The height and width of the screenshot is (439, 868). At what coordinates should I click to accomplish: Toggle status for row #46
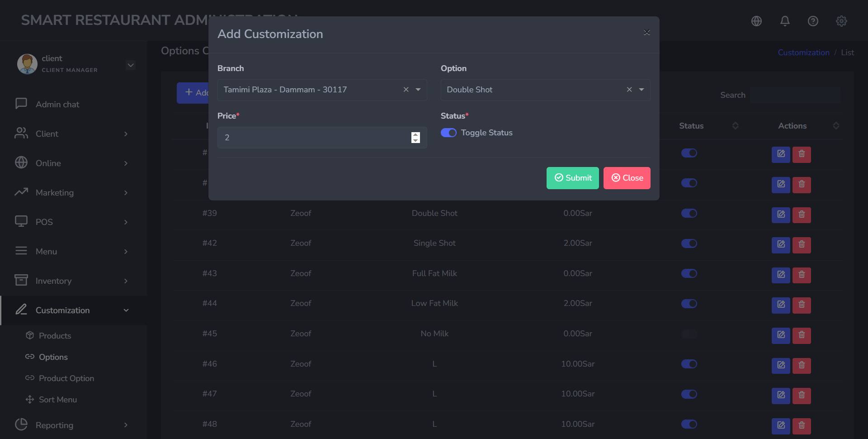click(x=689, y=364)
